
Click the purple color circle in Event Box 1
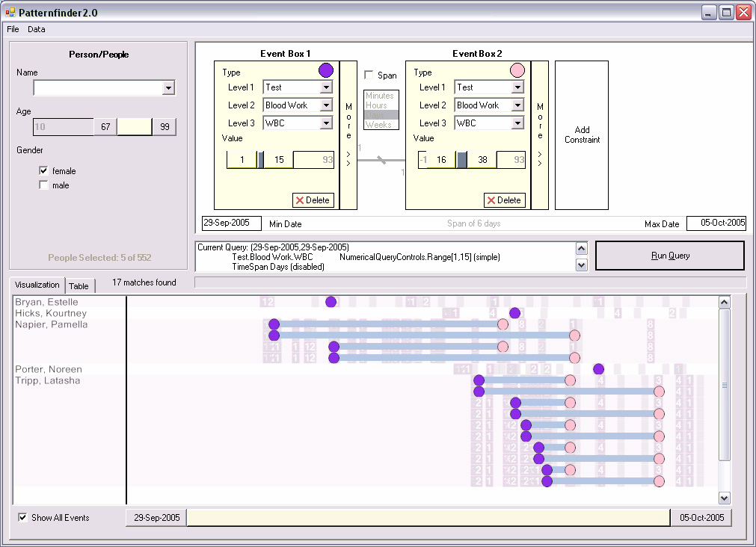(326, 70)
